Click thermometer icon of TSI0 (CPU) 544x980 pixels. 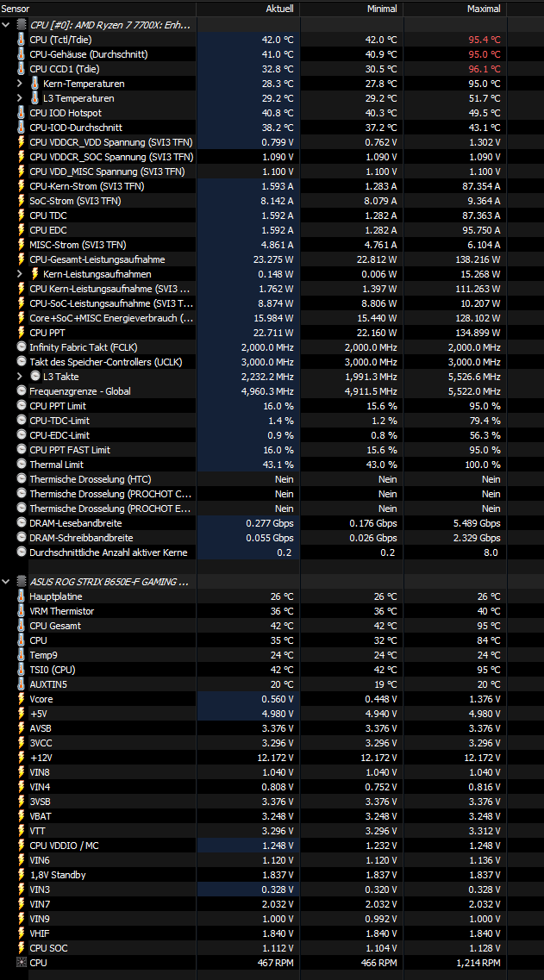click(x=22, y=670)
